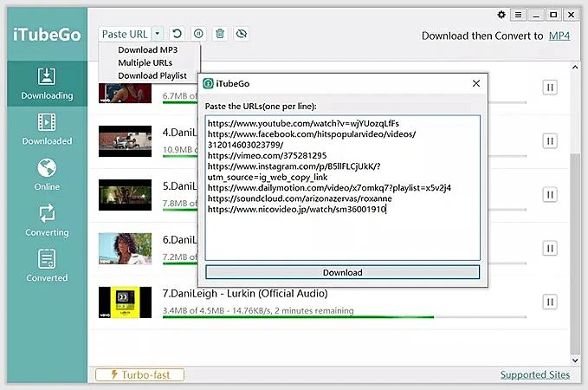
Task: Click the soundcloud.com URL line
Action: (x=300, y=198)
